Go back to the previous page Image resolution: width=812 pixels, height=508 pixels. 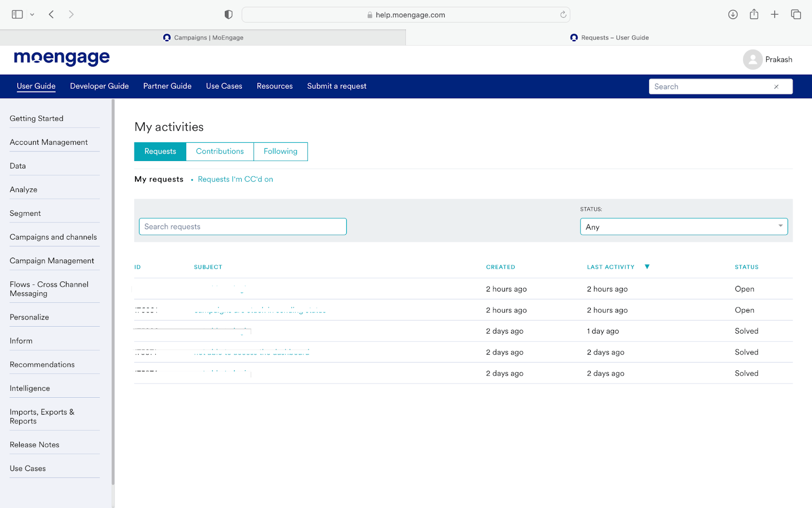51,14
